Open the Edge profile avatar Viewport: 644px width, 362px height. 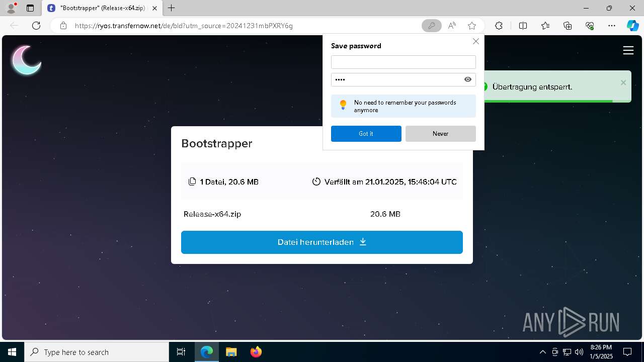(11, 8)
